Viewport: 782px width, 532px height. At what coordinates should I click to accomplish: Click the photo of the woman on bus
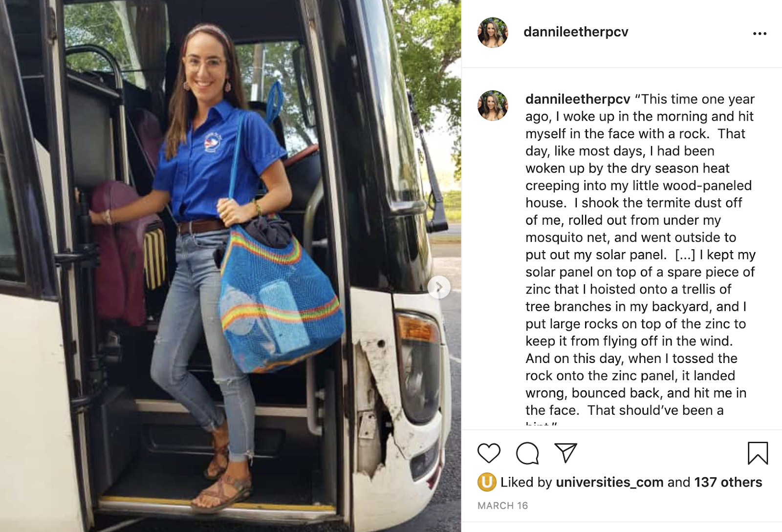[230, 266]
